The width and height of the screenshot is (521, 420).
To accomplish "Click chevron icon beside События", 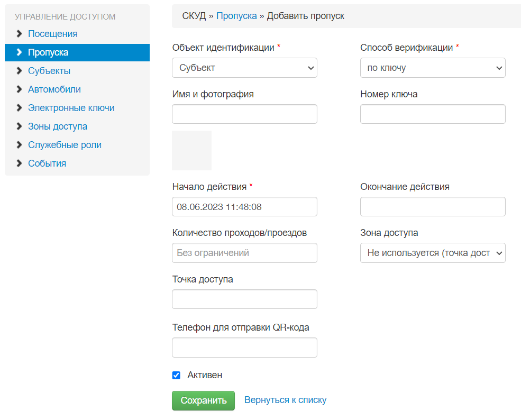I will (x=19, y=163).
